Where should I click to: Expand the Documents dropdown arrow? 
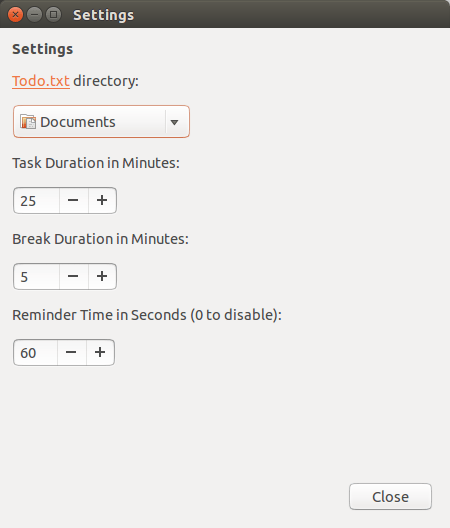coord(174,122)
